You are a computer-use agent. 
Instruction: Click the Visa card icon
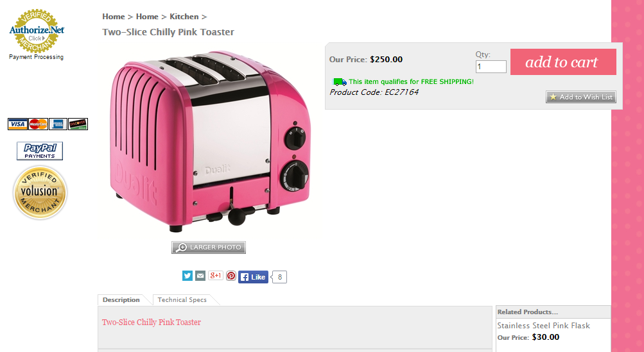coord(18,124)
